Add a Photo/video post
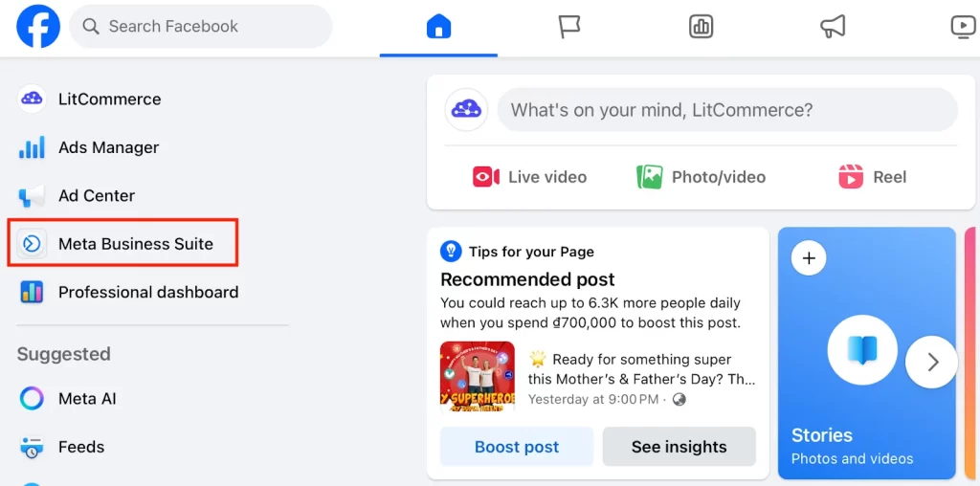Image resolution: width=980 pixels, height=486 pixels. 701,177
